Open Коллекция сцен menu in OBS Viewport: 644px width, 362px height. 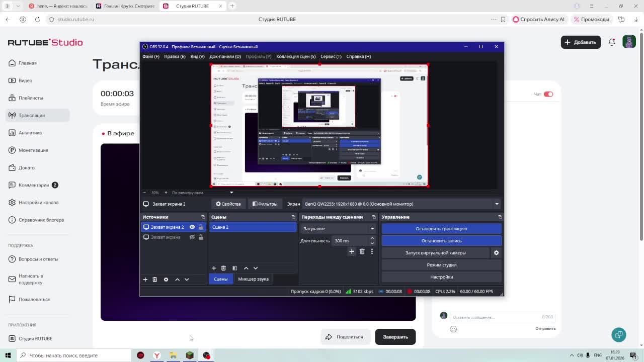[x=296, y=56]
